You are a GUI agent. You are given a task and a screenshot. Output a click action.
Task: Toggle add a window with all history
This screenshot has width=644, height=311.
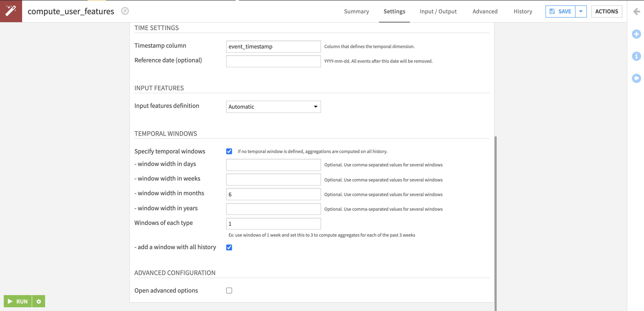click(229, 247)
